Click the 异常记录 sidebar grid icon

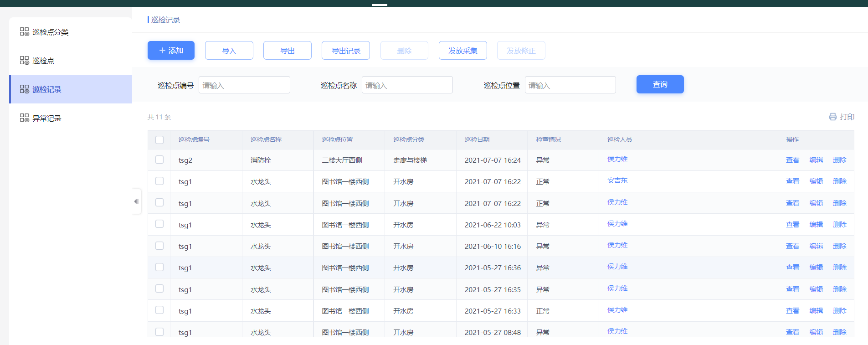tap(25, 118)
